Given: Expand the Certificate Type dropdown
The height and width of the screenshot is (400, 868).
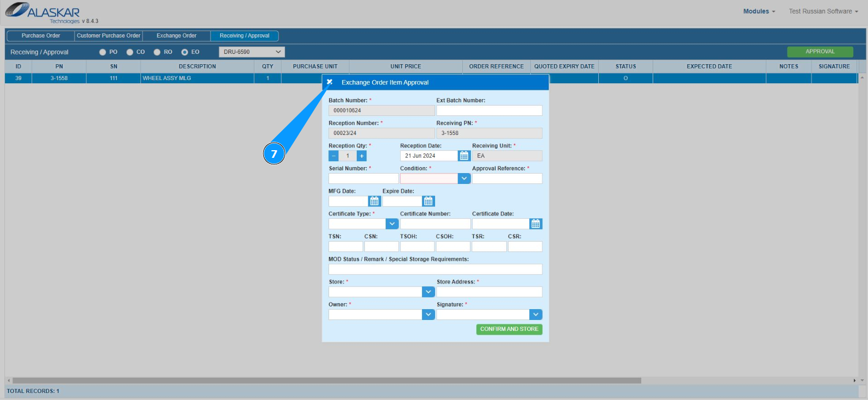Looking at the screenshot, I should [392, 224].
